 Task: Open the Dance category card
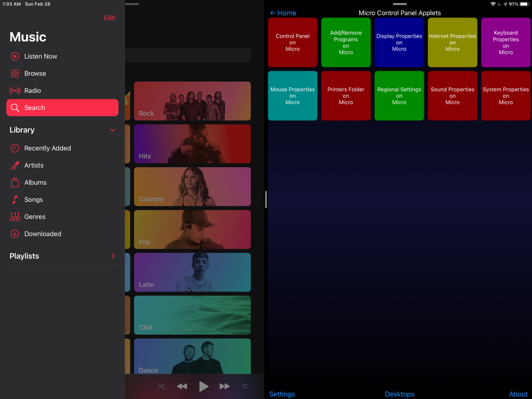pyautogui.click(x=193, y=356)
